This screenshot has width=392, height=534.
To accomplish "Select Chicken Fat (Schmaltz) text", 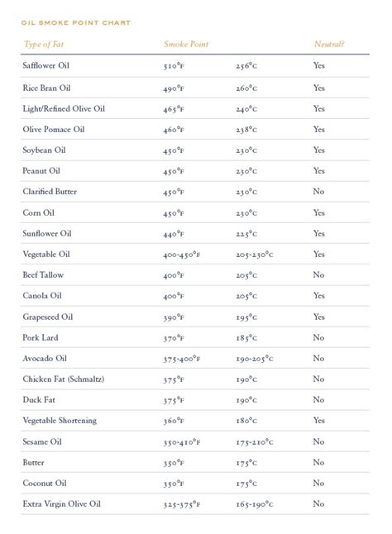I will (64, 379).
